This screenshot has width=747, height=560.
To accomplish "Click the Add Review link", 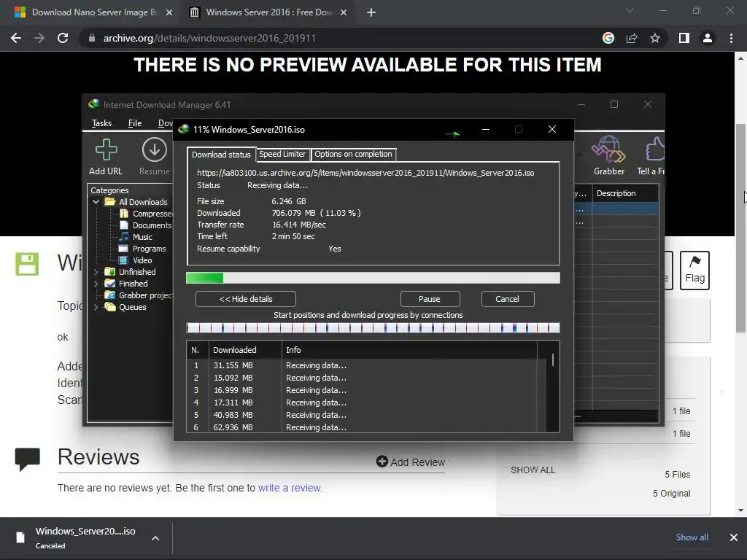I will tap(411, 462).
